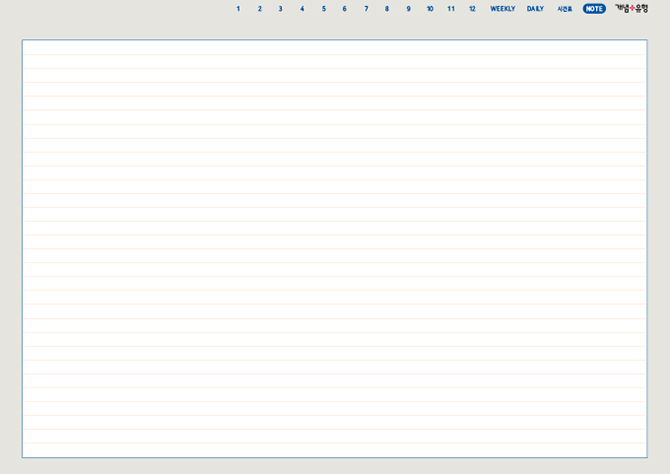
Task: Go to month 10 tab
Action: click(x=430, y=9)
